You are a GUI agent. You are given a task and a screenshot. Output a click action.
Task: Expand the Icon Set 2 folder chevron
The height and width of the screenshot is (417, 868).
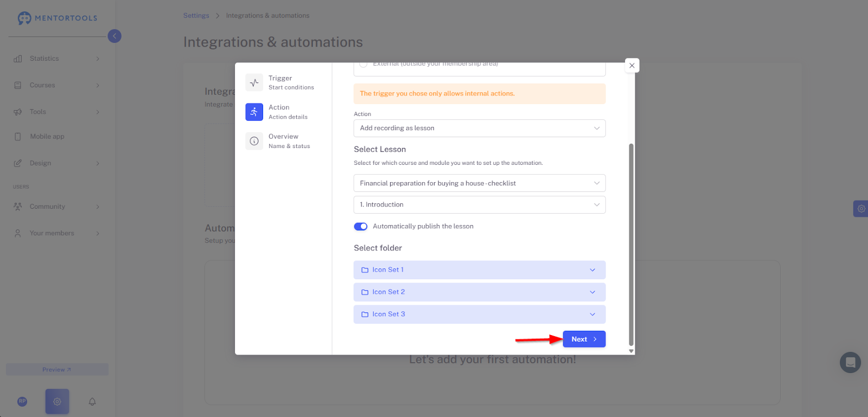pos(592,292)
